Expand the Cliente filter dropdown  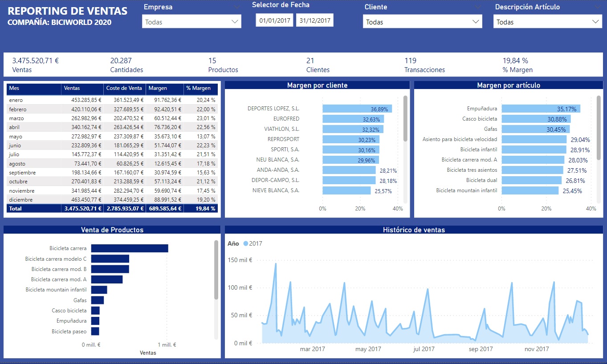click(422, 22)
